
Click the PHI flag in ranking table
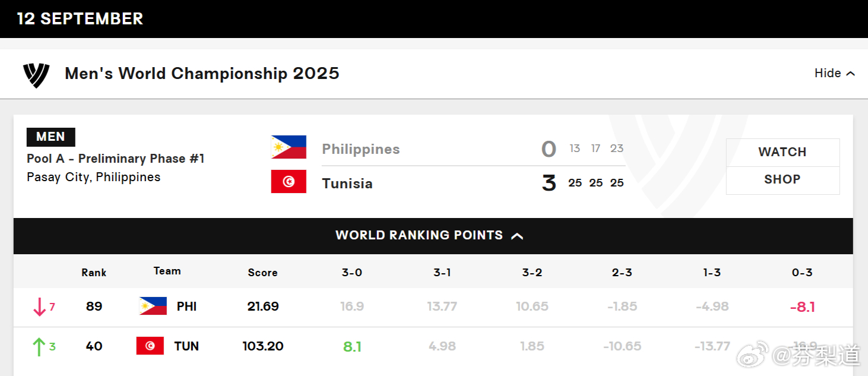[x=153, y=306]
